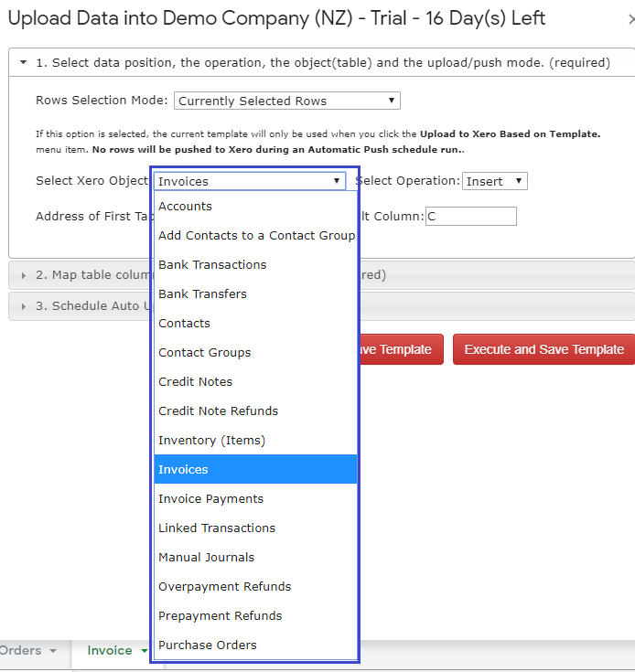Viewport: 635px width, 672px height.
Task: Click the Result Column input field
Action: (471, 216)
